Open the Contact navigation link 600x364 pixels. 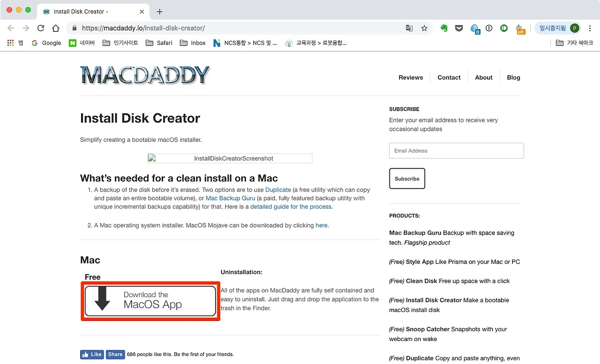click(449, 77)
